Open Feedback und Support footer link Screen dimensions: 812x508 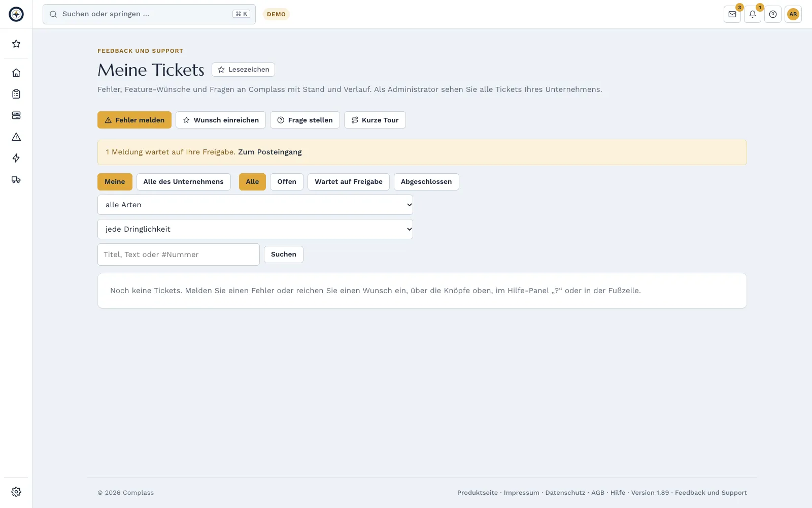click(x=711, y=493)
